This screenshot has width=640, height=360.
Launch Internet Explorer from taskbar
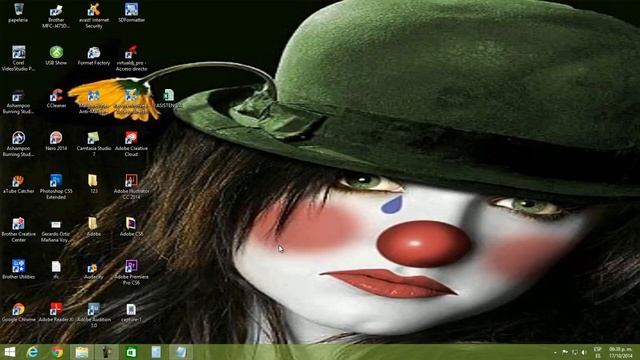tap(33, 352)
